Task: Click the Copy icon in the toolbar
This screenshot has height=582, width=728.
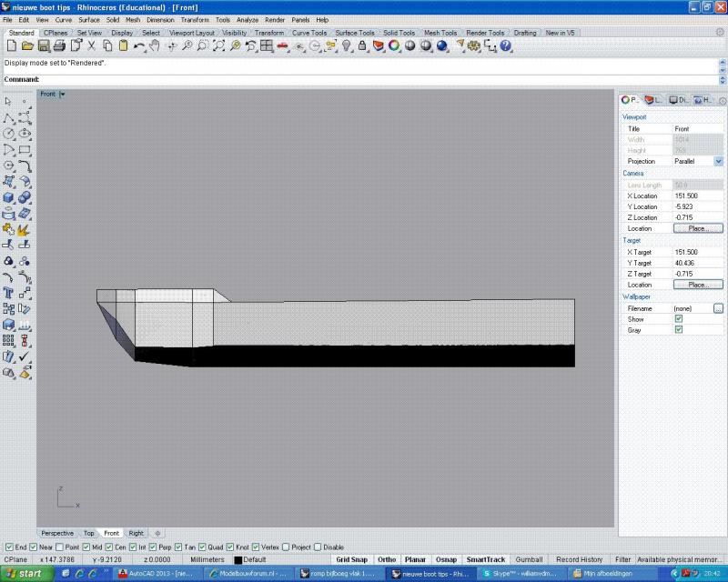Action: pos(107,45)
